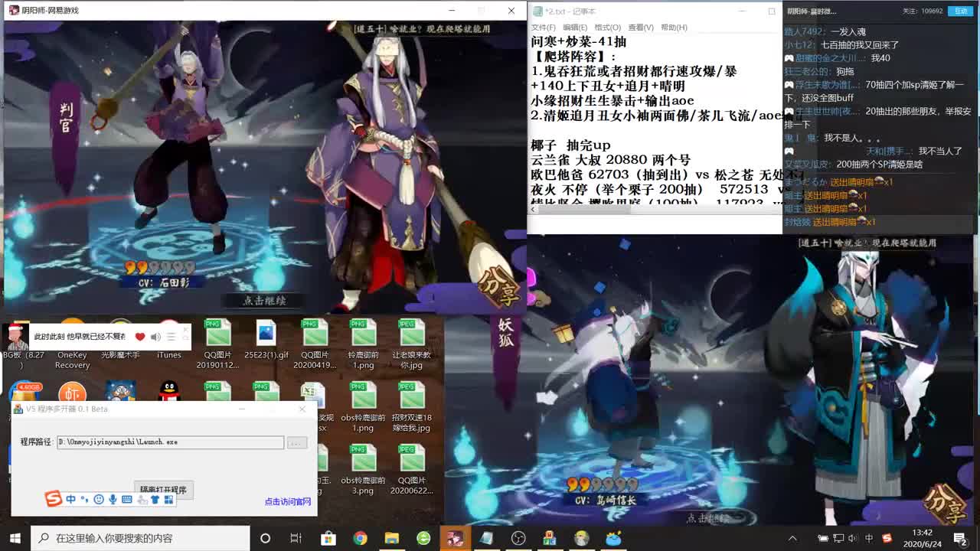Click the 分享 share button in right game window
This screenshot has width=980, height=551.
(x=945, y=504)
